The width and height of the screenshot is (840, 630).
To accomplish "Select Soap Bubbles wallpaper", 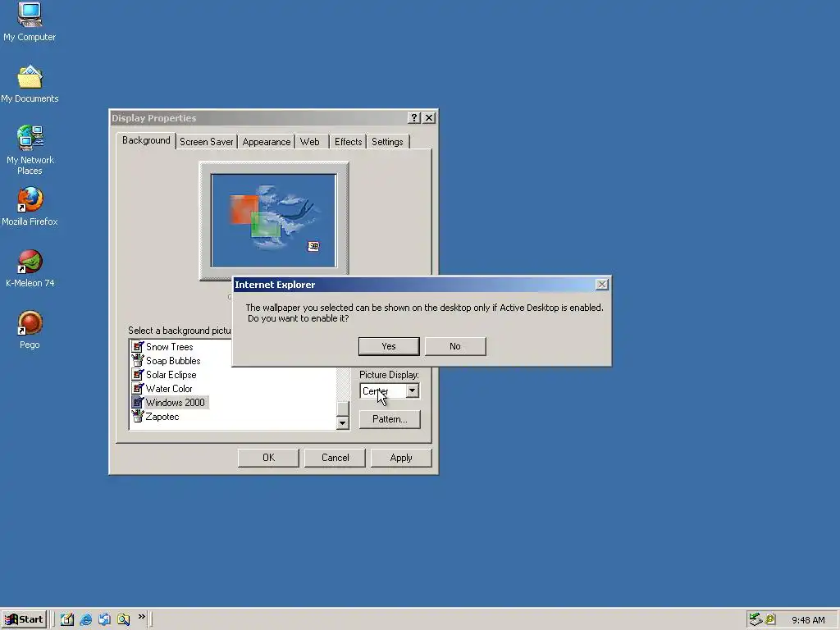I will [x=173, y=361].
